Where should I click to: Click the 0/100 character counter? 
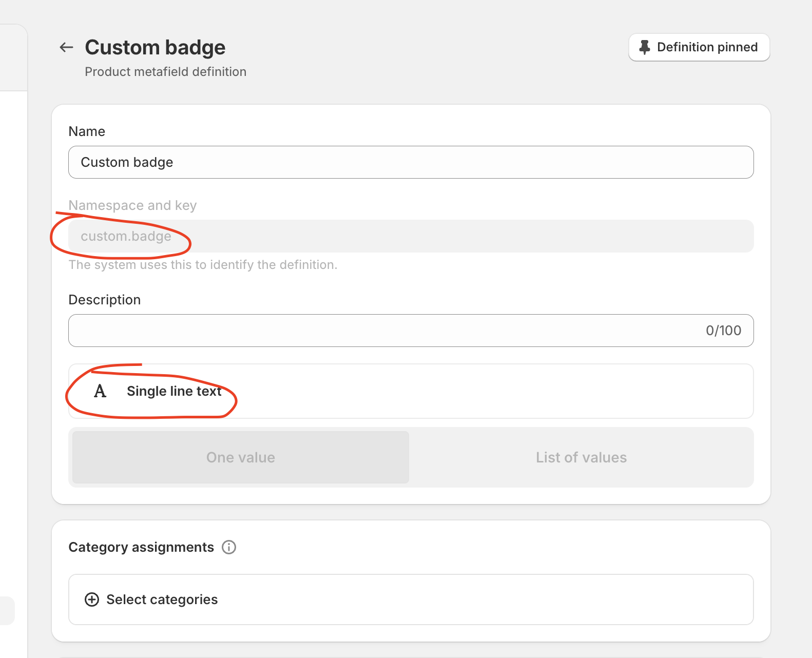(723, 331)
